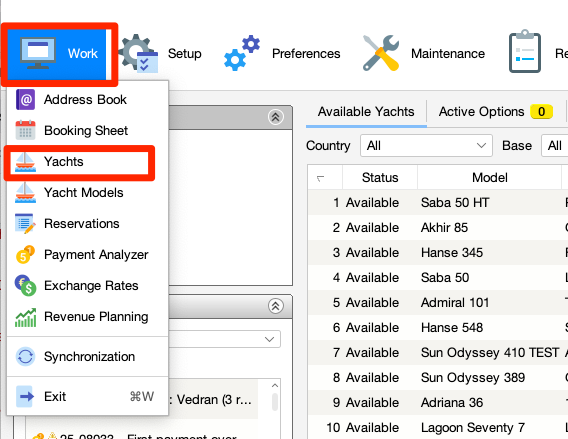Viewport: 568px width, 439px height.
Task: Select row 7 Sun Odyssey 410 TEST
Action: [x=438, y=352]
